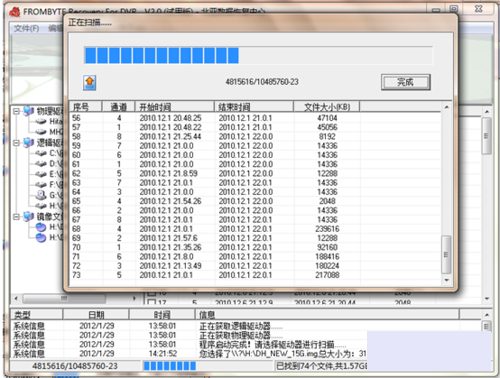The image size is (500, 378).
Task: Tick the checkbox of file row 17
Action: click(152, 302)
